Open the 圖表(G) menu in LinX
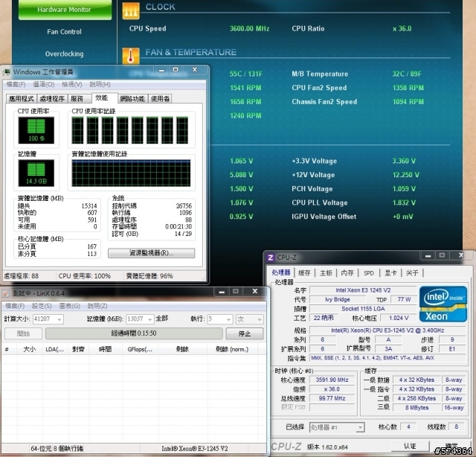Image resolution: width=476 pixels, height=457 pixels. click(69, 306)
